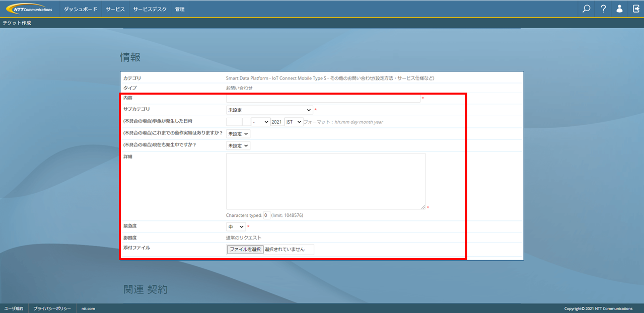This screenshot has height=313, width=644.
Task: Click the カテゴリ row label
Action: tap(132, 78)
